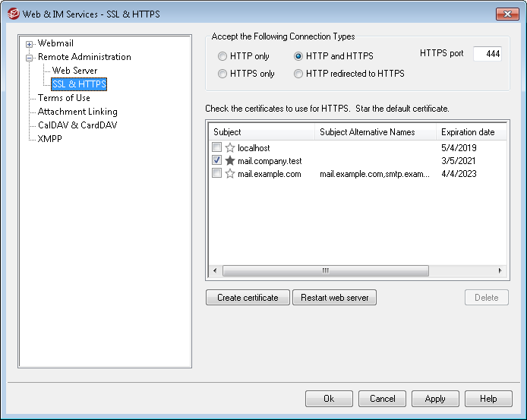Click the app icon in title bar
The image size is (527, 420).
[12, 14]
